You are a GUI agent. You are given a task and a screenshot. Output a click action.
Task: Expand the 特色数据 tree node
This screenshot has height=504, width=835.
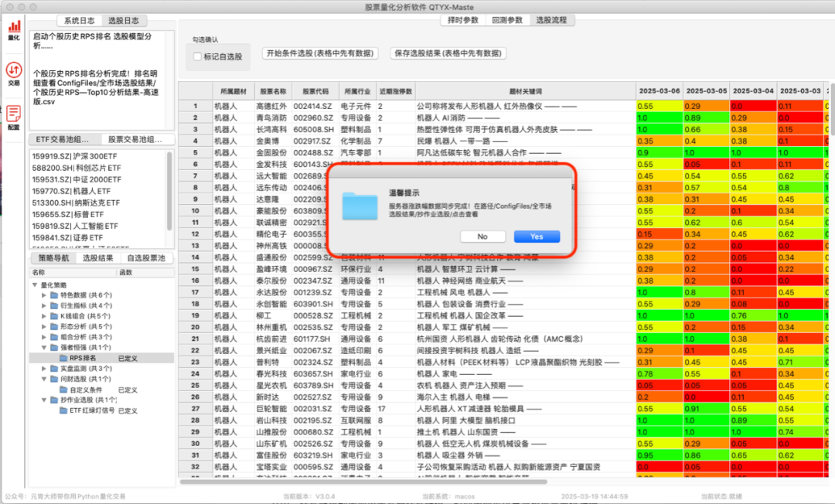[x=44, y=295]
